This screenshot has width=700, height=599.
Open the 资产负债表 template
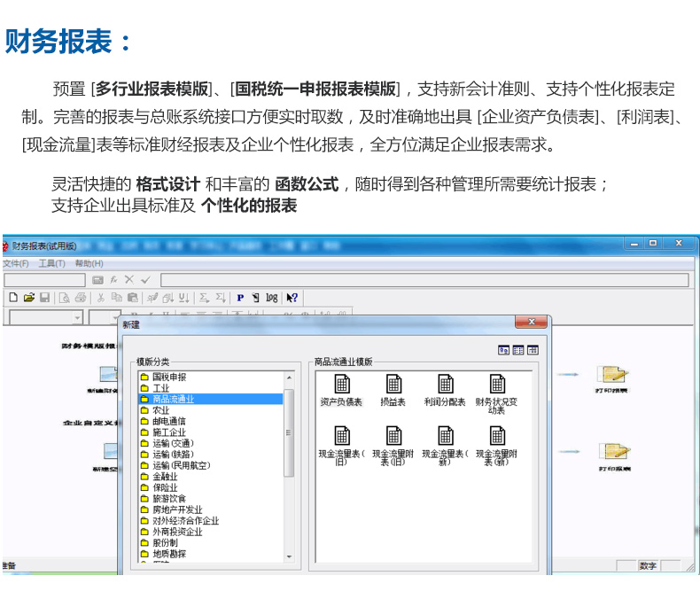tap(341, 390)
